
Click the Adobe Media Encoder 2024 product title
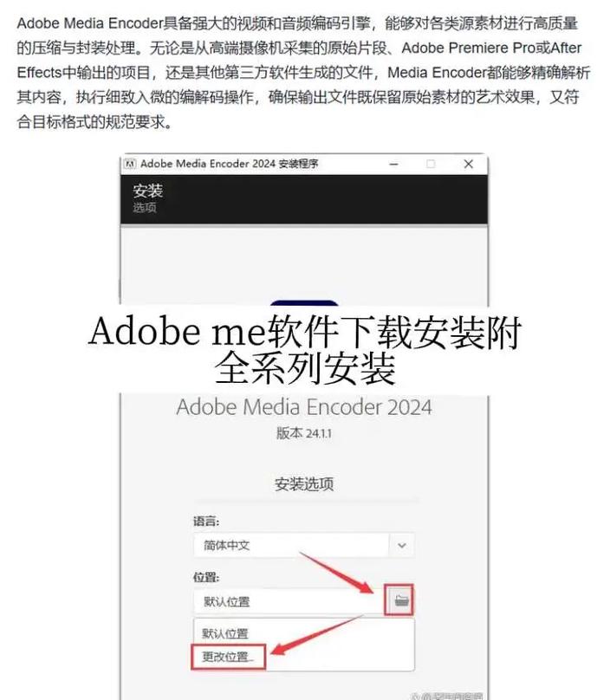(x=304, y=407)
